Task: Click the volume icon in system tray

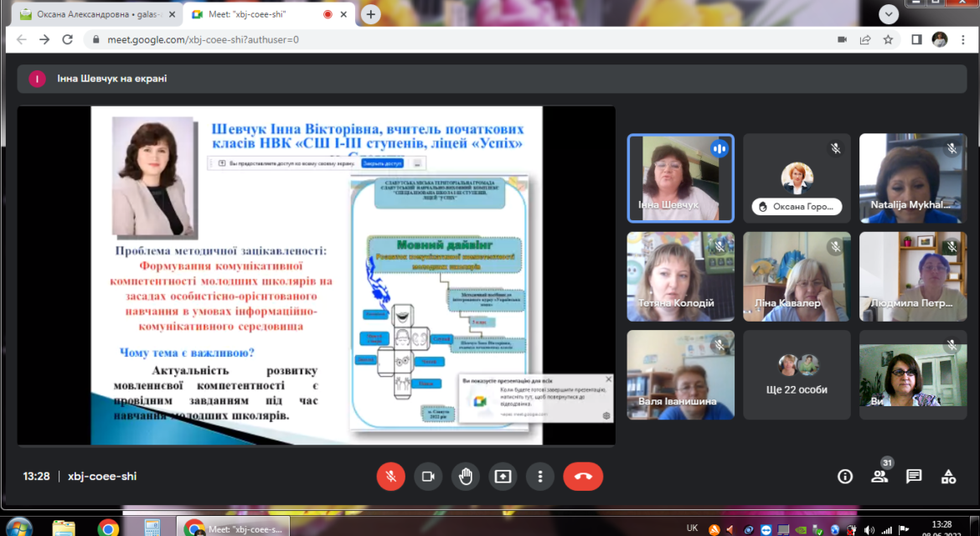Action: click(x=869, y=530)
